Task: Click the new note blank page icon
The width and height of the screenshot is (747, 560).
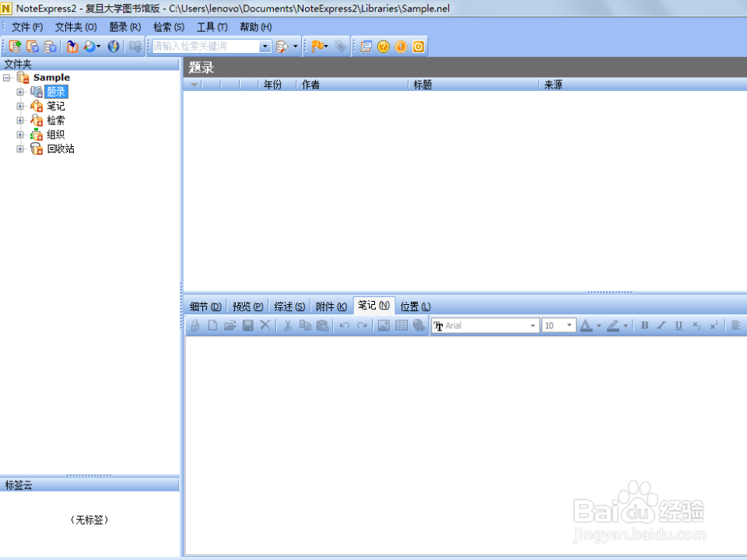Action: click(212, 325)
